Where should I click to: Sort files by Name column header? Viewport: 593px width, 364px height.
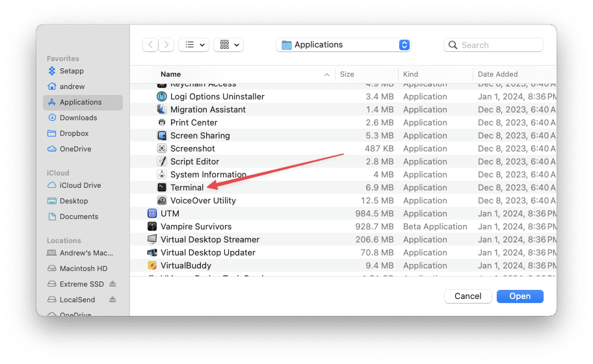[170, 74]
